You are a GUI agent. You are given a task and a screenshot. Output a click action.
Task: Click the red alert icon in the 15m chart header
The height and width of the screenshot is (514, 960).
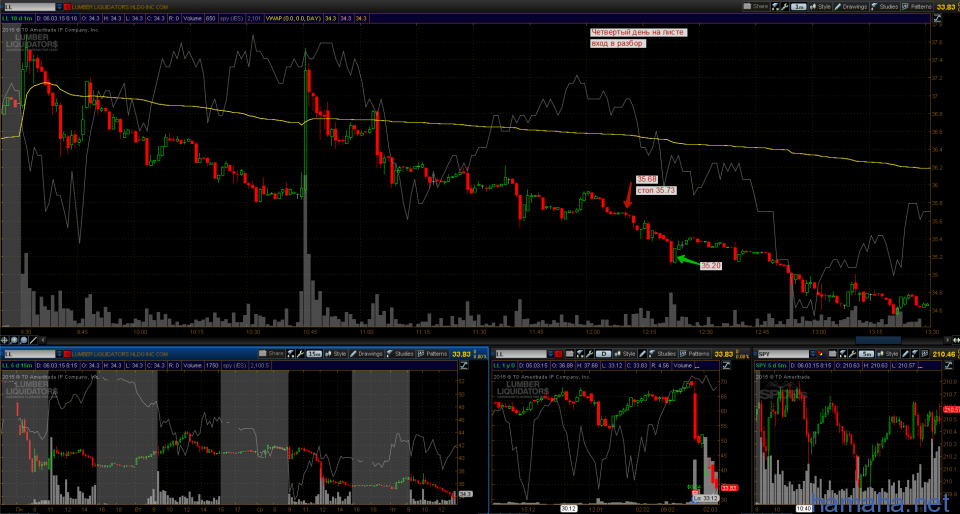(x=67, y=354)
